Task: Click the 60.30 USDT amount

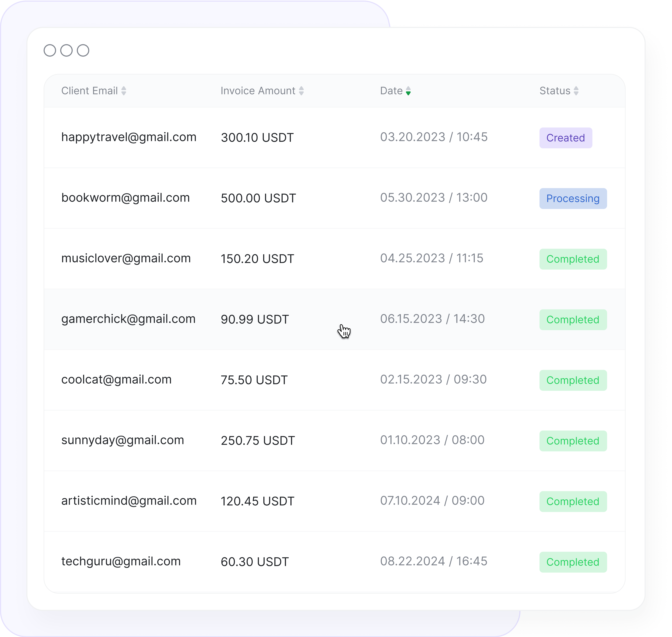Action: (x=254, y=562)
